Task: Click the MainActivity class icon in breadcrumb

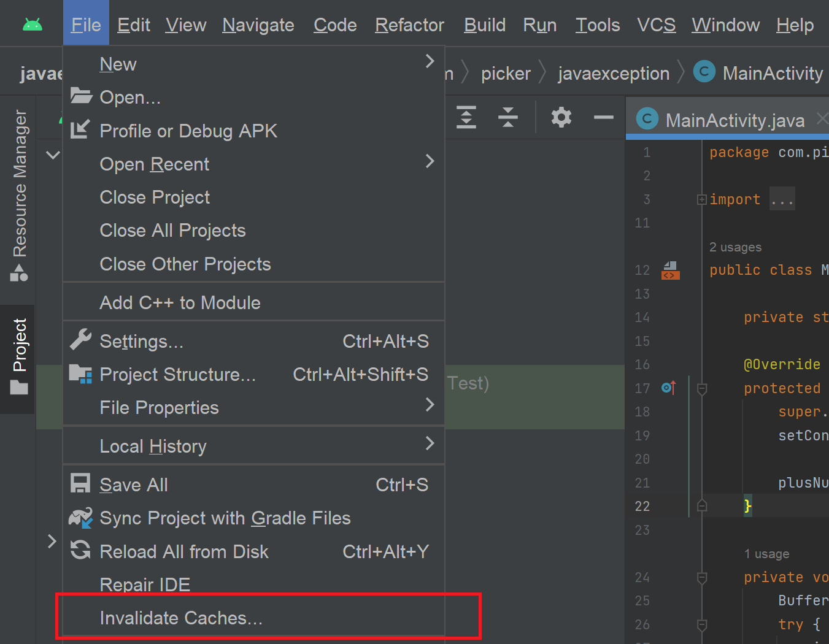Action: (x=704, y=72)
